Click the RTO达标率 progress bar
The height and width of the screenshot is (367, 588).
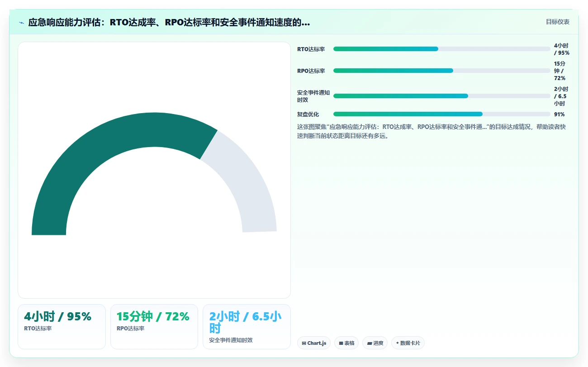[x=442, y=49]
